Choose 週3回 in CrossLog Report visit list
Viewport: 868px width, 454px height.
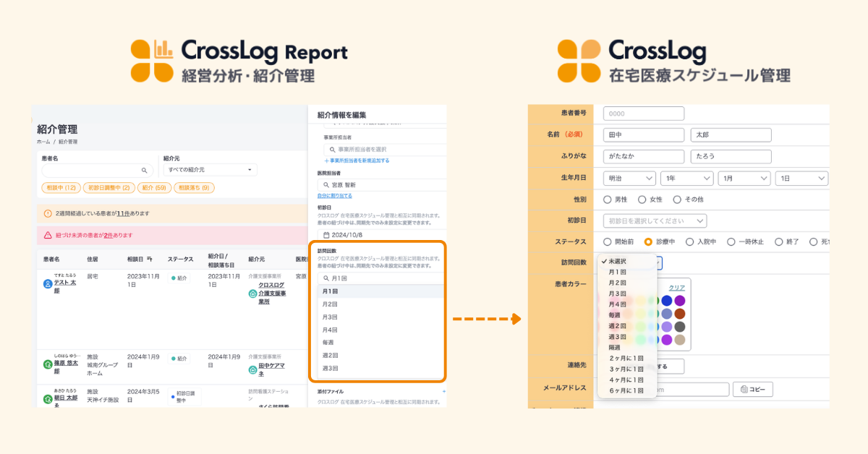pyautogui.click(x=380, y=369)
